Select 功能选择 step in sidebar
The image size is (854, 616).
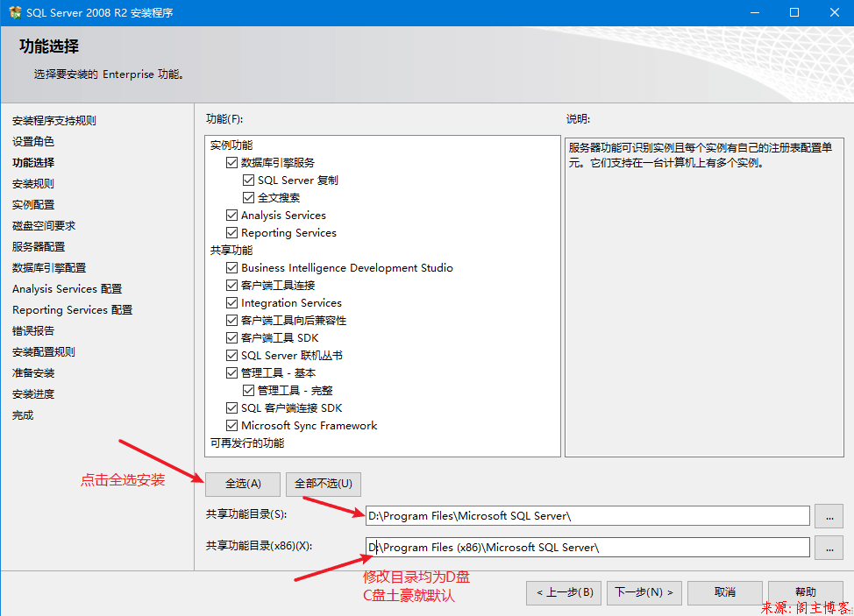(32, 163)
